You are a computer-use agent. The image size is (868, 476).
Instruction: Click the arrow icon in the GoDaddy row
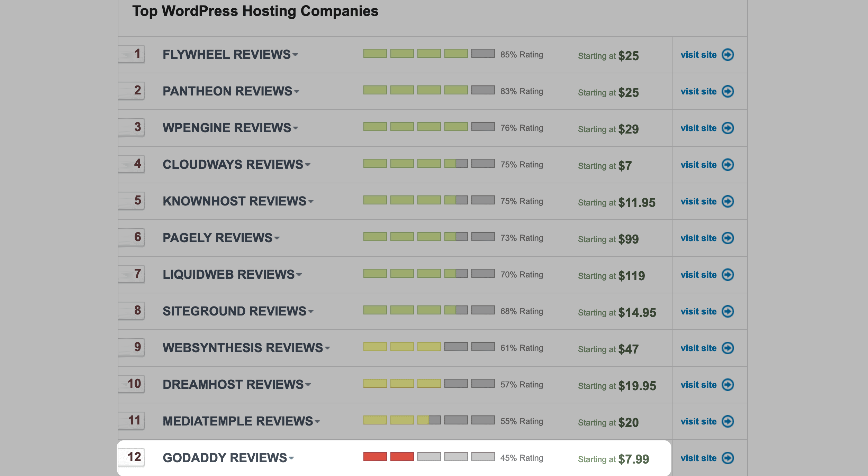[x=727, y=458]
